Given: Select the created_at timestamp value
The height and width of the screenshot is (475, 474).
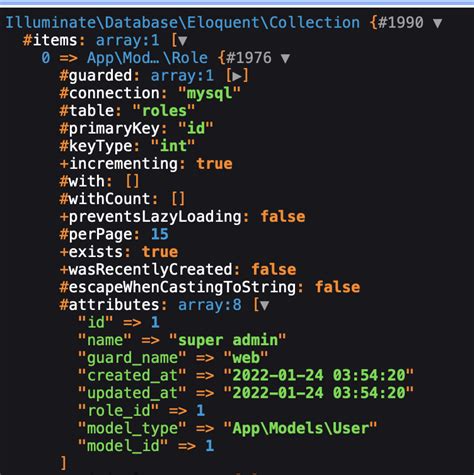Looking at the screenshot, I should click(319, 375).
